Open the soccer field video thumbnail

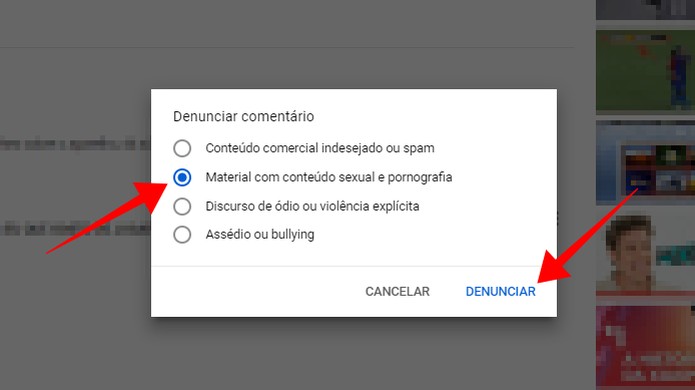pyautogui.click(x=645, y=70)
